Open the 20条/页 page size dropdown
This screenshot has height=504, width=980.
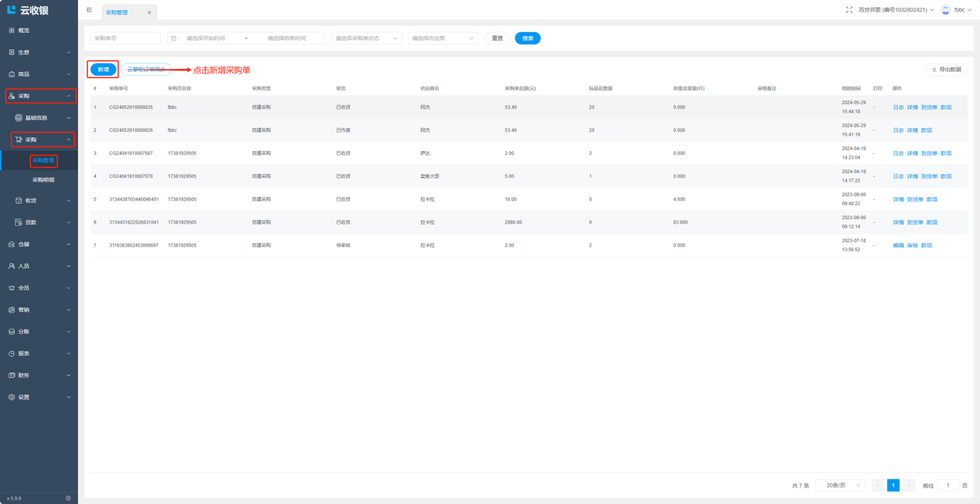pyautogui.click(x=840, y=486)
